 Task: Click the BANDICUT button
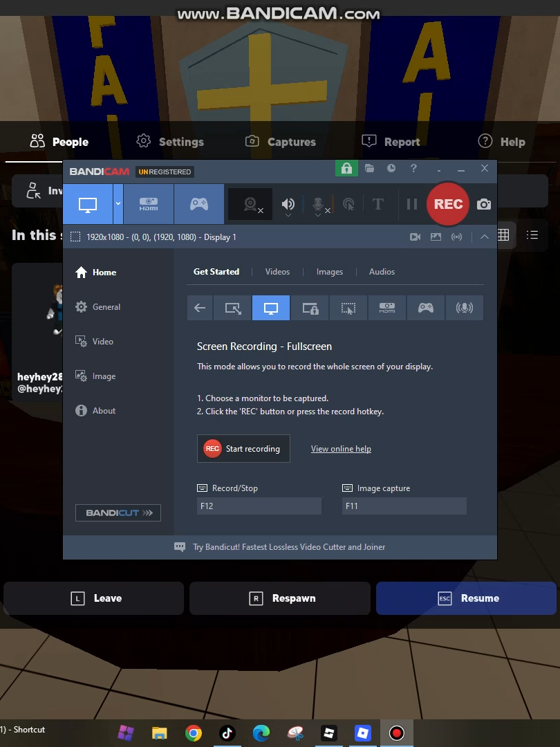coord(118,513)
